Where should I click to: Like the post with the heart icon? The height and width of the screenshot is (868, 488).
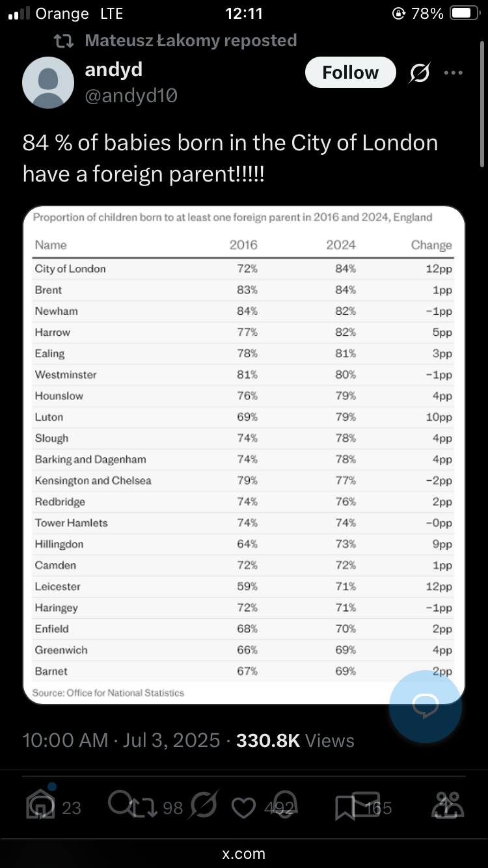(244, 808)
